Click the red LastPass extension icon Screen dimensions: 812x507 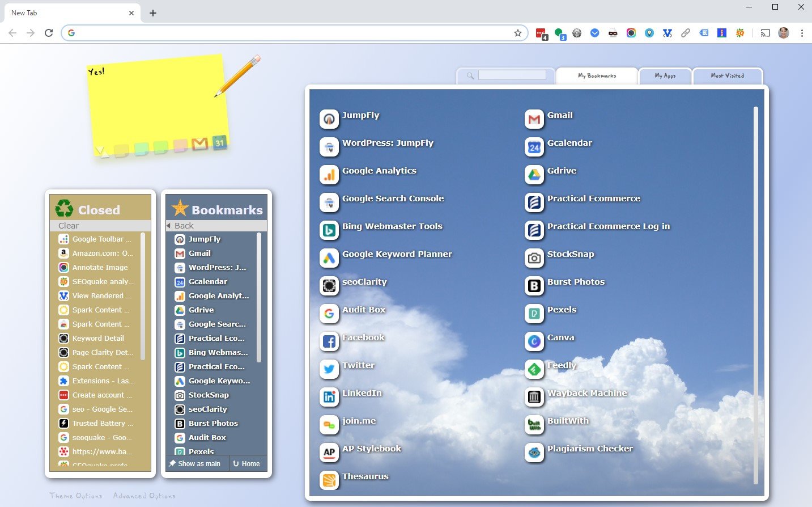541,33
